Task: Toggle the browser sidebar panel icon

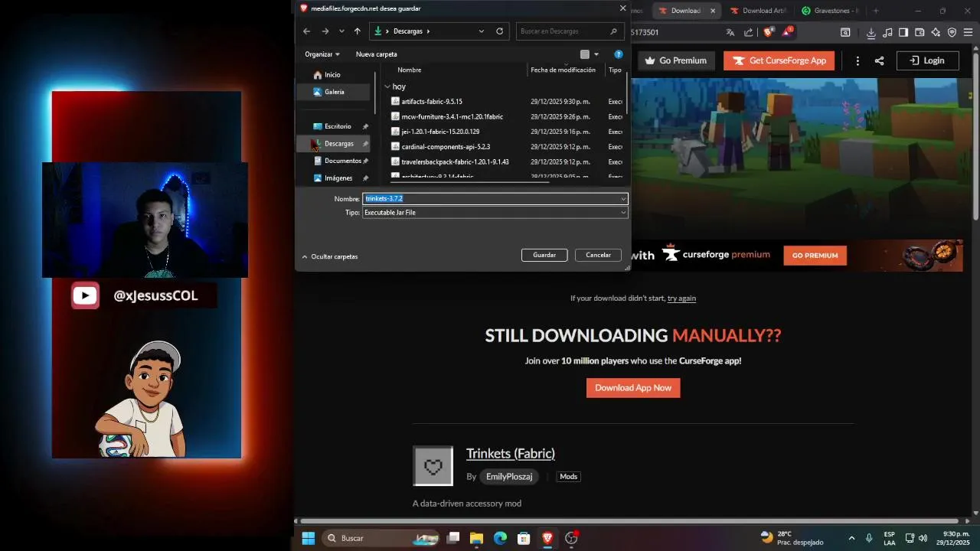Action: [903, 32]
